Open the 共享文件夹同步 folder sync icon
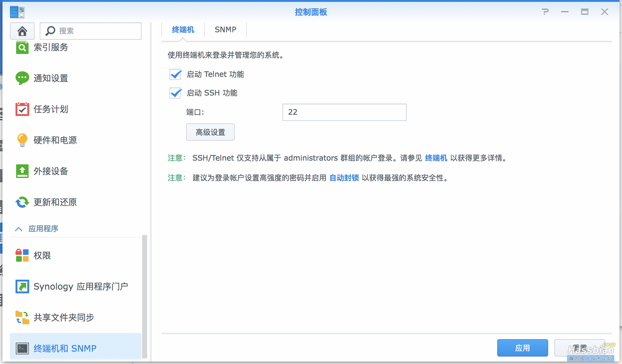The width and height of the screenshot is (622, 364). [x=22, y=317]
